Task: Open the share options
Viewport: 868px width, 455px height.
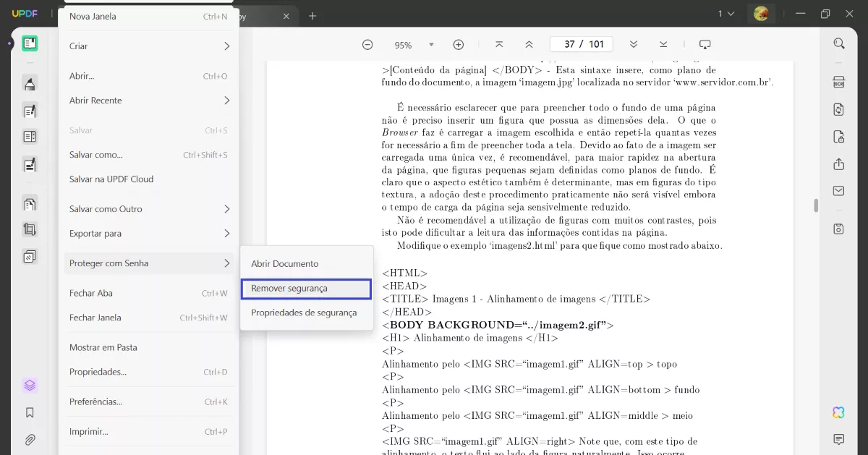Action: 838,163
